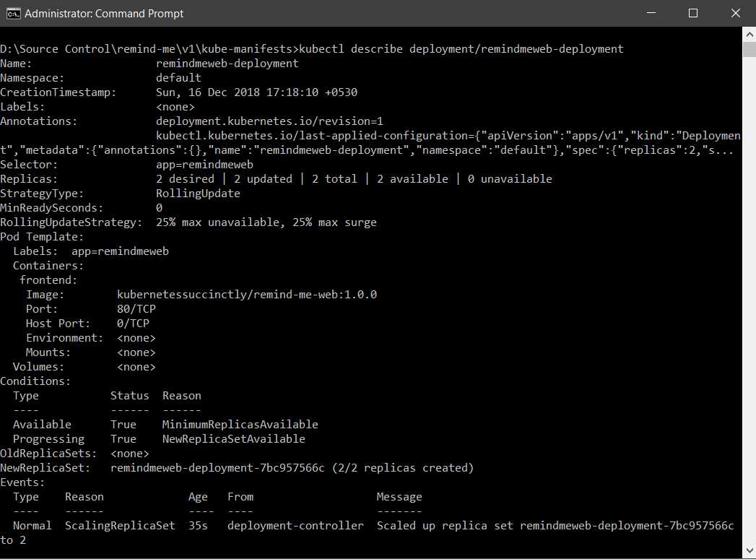Viewport: 756px width, 559px height.
Task: Click the app=remindmeweb selector text
Action: click(x=207, y=164)
